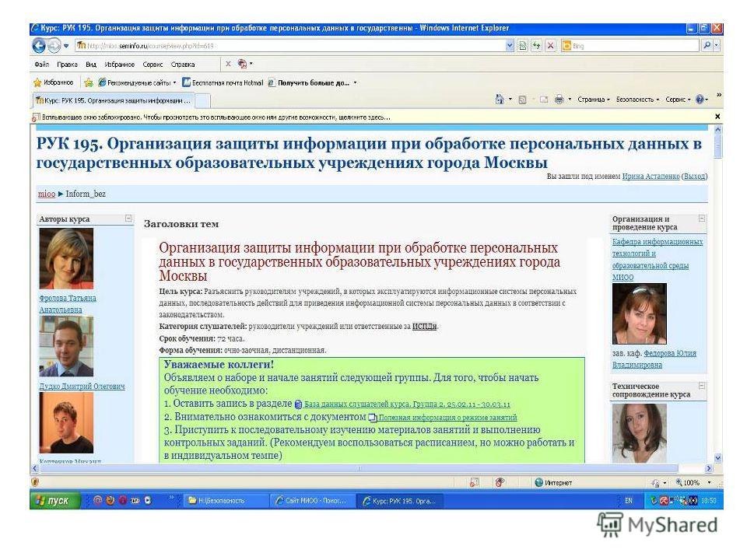Open the database icon next to База данных слушателей
Screen dimensions: 747x560
(298, 404)
